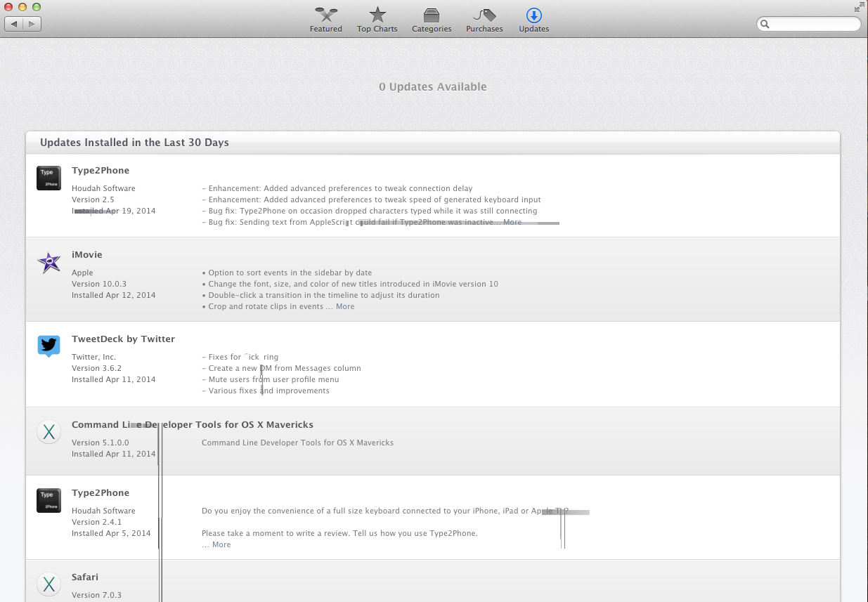Open the Type2Phone 2.5 title
This screenshot has height=602, width=868.
coord(101,171)
